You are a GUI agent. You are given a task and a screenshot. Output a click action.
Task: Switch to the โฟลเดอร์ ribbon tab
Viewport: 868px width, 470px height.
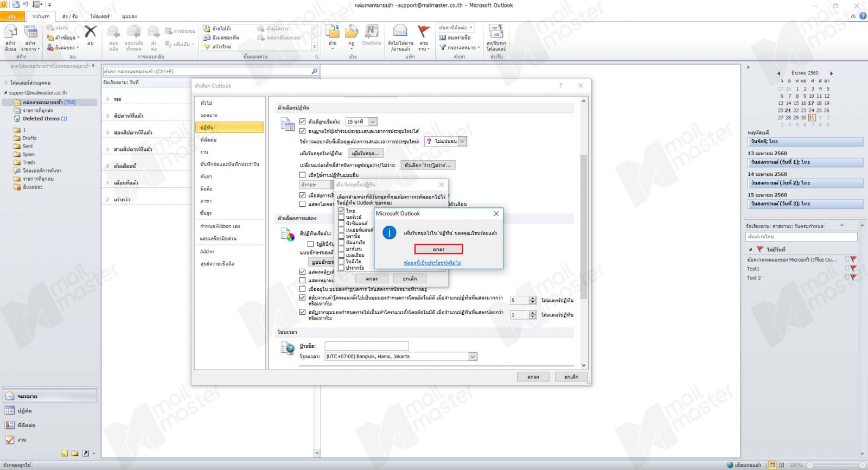pos(100,16)
